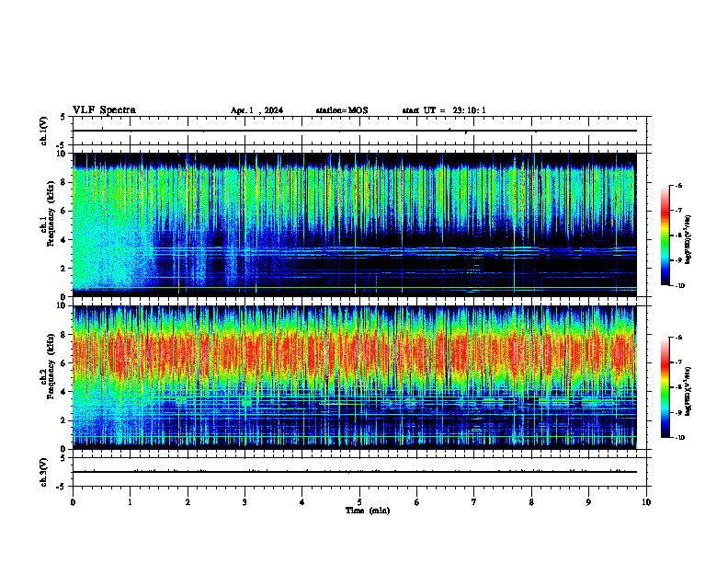
Task: Click the ch.1 voltage waveform strip
Action: coord(359,131)
